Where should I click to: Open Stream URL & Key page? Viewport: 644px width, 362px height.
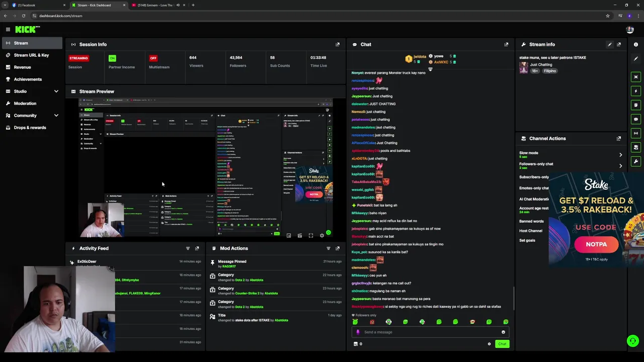click(x=31, y=55)
